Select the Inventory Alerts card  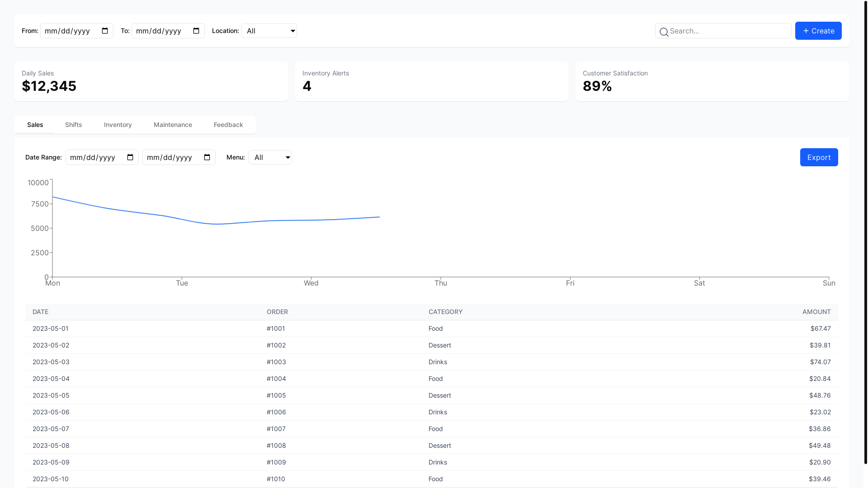(x=432, y=81)
